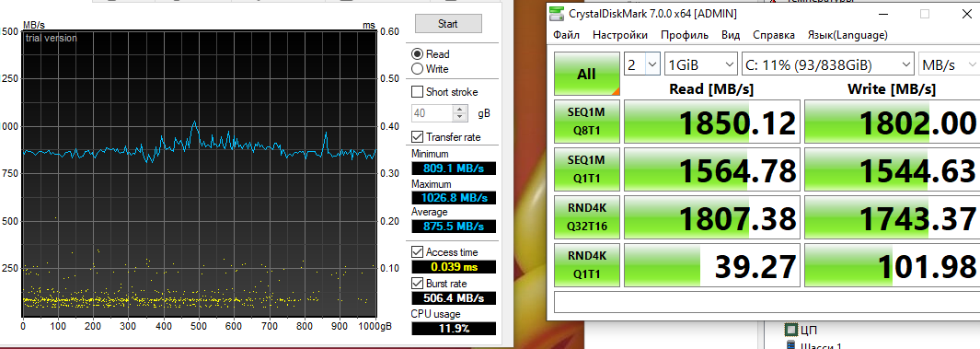Screen dimensions: 980x349
Task: Run the SEQ1M Q8T1 test button
Action: (587, 122)
